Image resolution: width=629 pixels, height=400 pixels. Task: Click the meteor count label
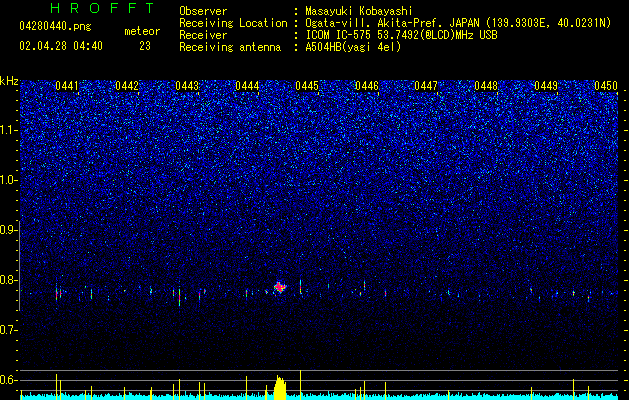pos(142,31)
